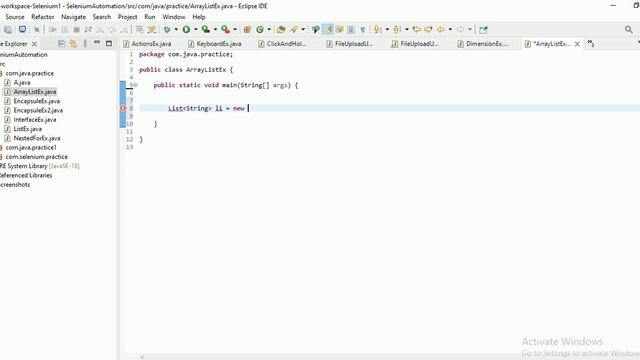Click the Open Perspective icon
Image resolution: width=640 pixels, height=360 pixels.
point(483,29)
